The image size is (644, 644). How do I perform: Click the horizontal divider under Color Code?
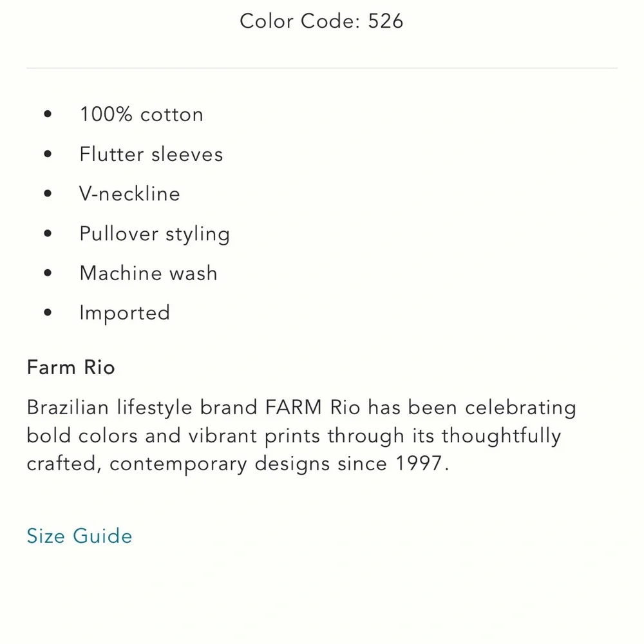[322, 68]
